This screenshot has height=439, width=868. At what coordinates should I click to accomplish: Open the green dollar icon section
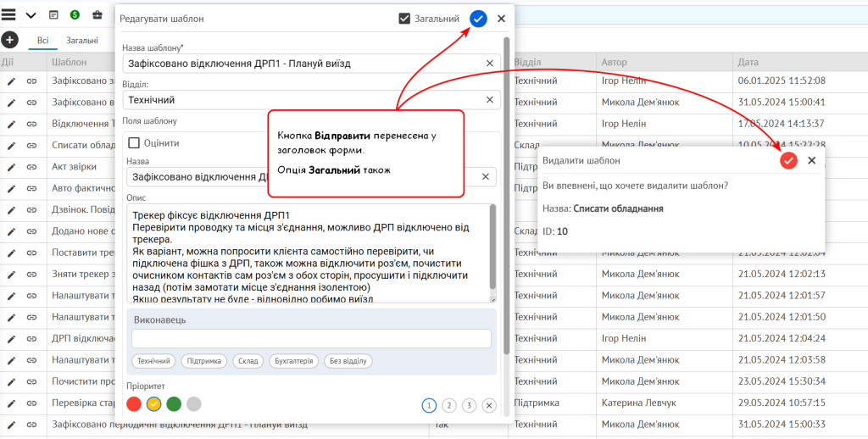click(75, 15)
